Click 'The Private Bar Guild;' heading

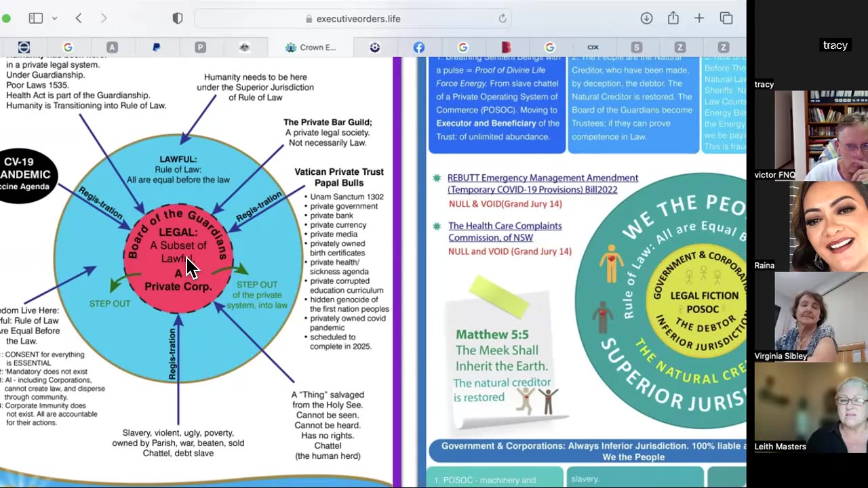(x=328, y=122)
